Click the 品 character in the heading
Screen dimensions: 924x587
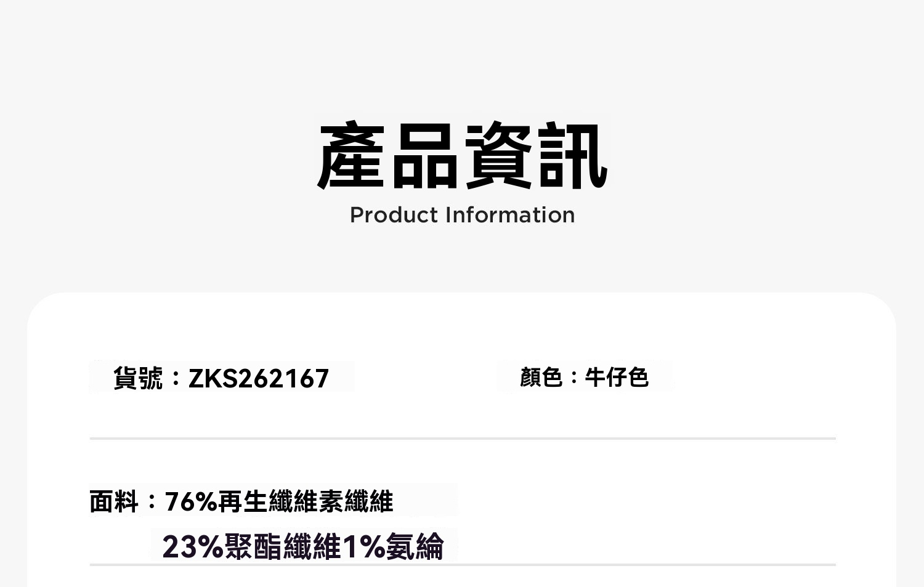click(425, 156)
